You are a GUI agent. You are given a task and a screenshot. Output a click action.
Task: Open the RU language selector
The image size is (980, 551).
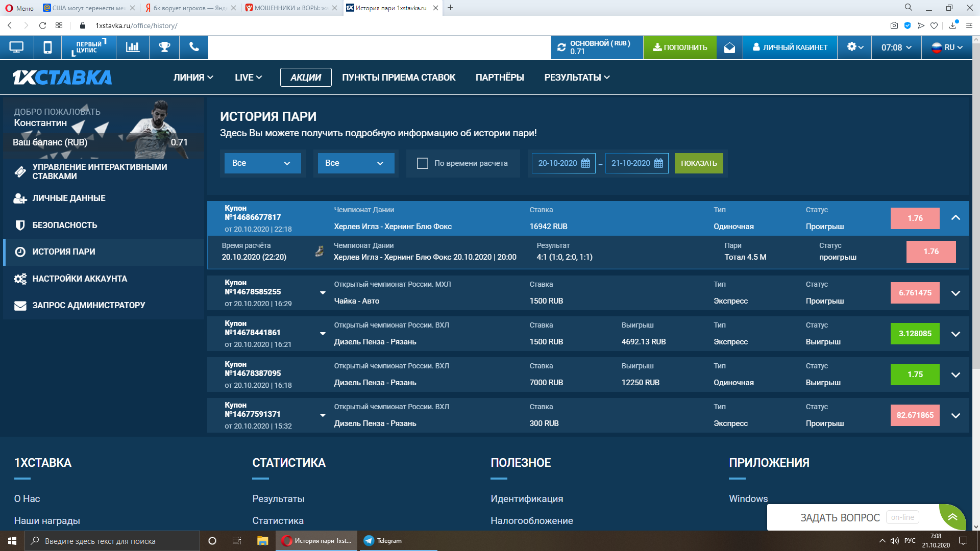click(947, 47)
